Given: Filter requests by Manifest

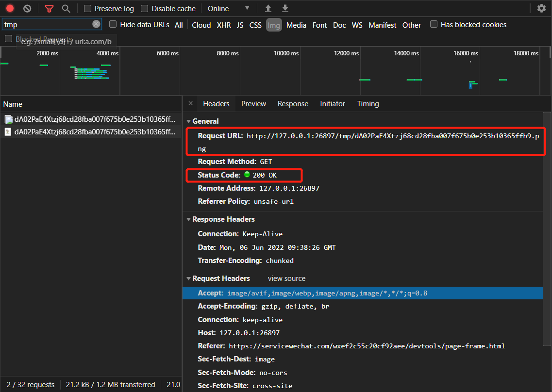Looking at the screenshot, I should click(x=382, y=25).
